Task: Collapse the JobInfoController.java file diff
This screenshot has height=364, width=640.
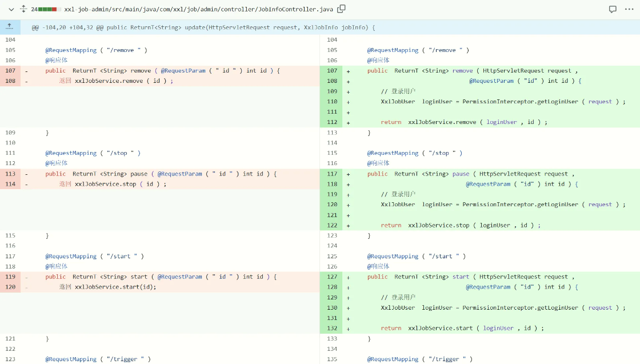Action: pos(11,9)
